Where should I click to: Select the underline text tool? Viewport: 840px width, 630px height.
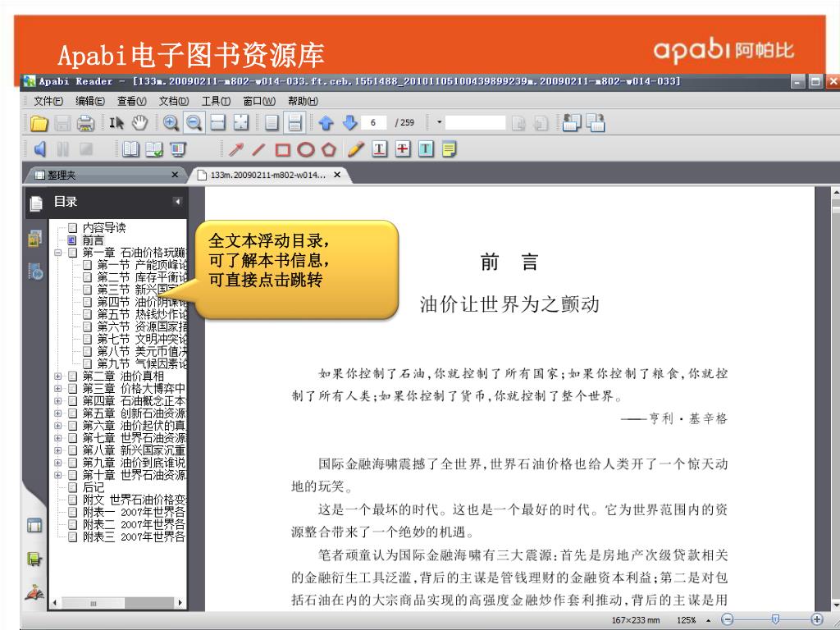(379, 149)
